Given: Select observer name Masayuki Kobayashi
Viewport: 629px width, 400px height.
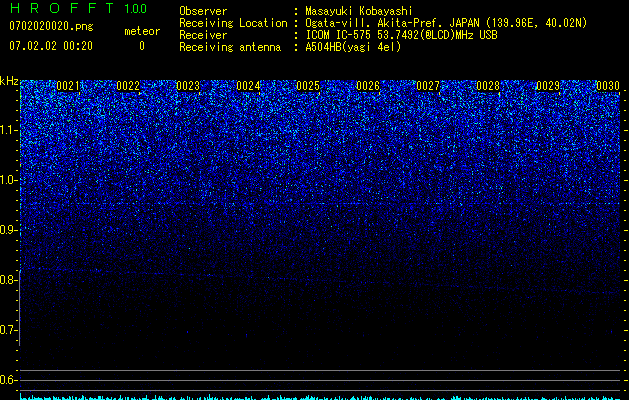Looking at the screenshot, I should [x=359, y=11].
